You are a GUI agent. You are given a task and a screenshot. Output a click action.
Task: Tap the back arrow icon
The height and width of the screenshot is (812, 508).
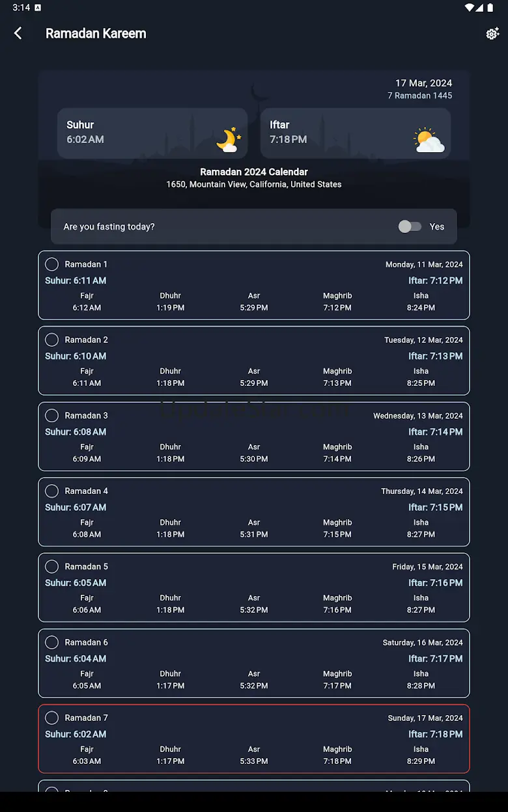pos(18,33)
